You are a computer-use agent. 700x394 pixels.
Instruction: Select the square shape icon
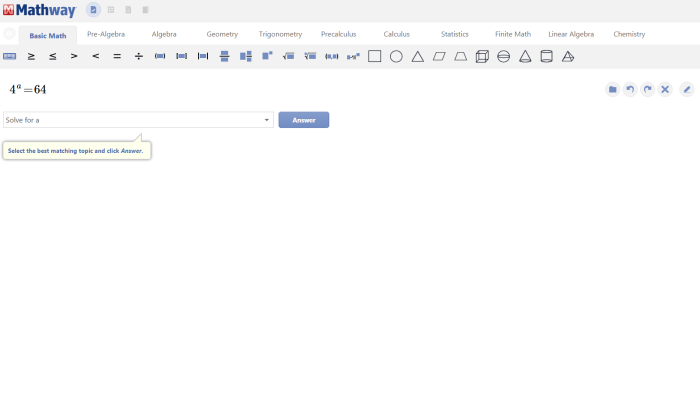375,56
